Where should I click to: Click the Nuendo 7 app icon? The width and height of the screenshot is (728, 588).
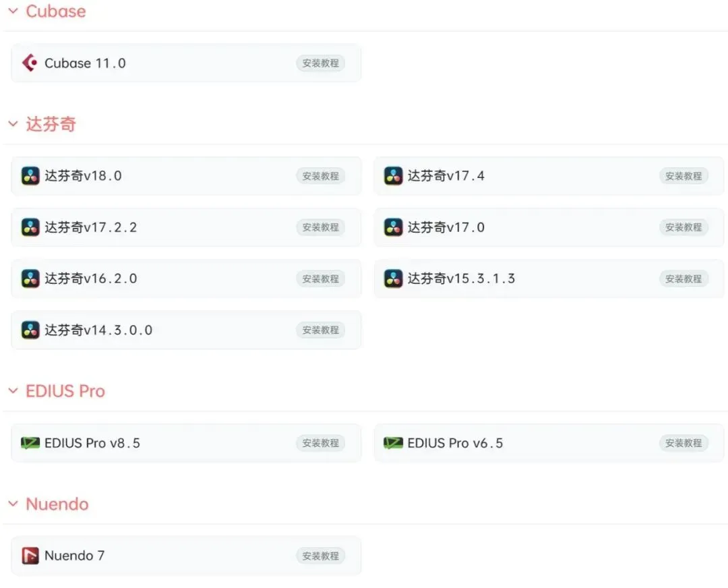tap(30, 556)
